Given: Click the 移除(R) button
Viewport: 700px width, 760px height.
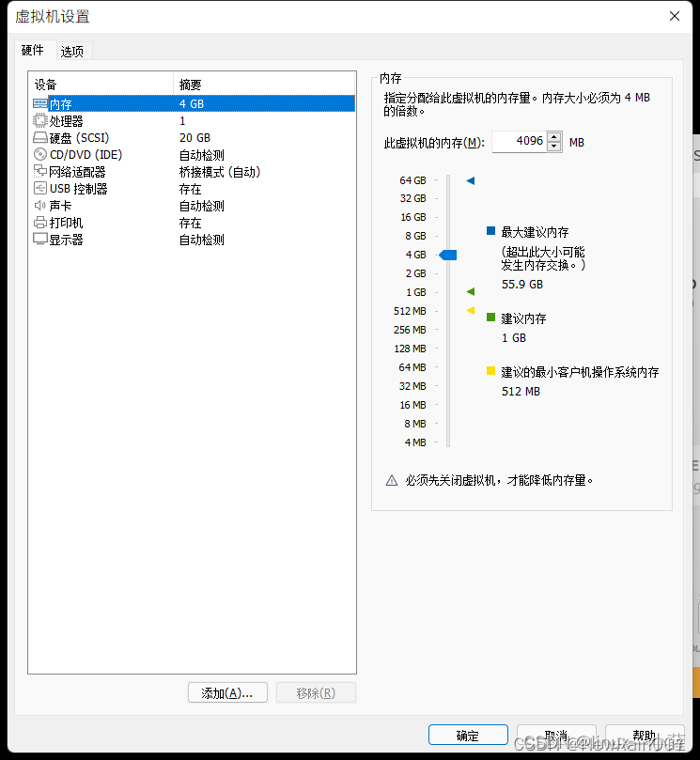Looking at the screenshot, I should (x=316, y=692).
